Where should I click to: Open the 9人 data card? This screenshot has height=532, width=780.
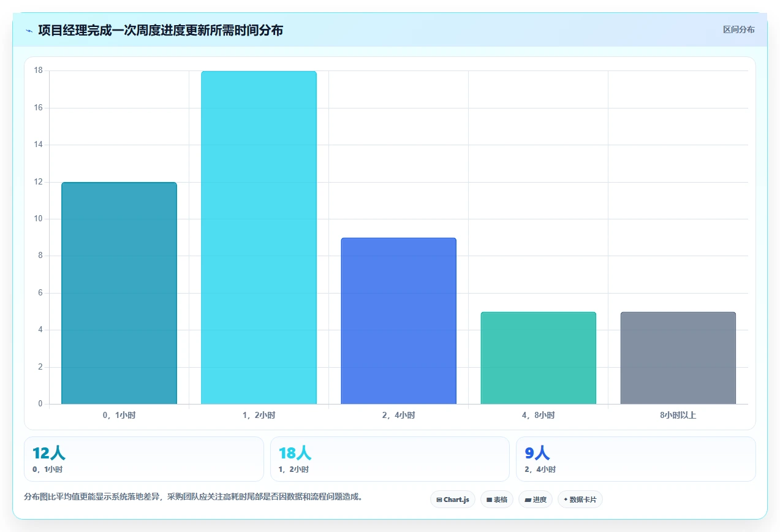636,459
